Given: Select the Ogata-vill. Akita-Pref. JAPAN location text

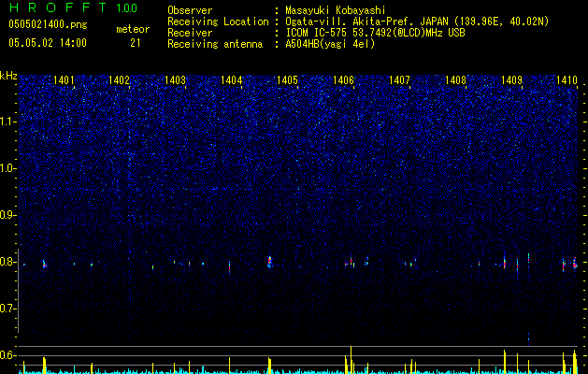Looking at the screenshot, I should (417, 22).
